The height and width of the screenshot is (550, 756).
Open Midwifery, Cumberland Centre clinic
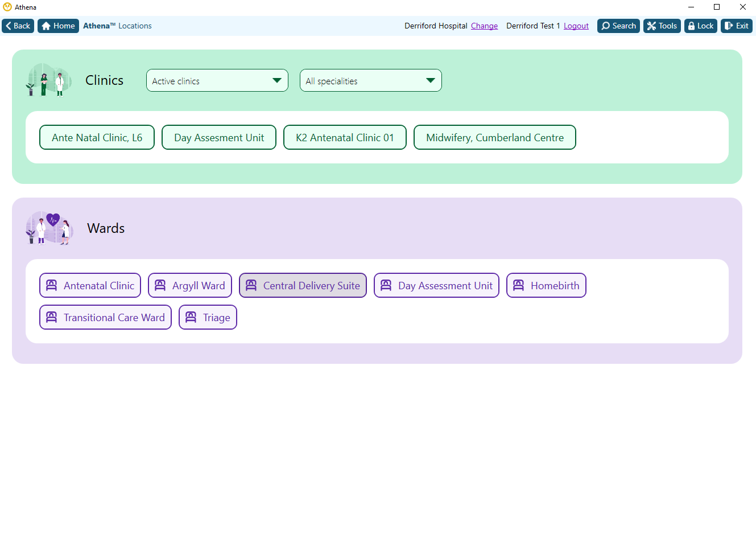click(495, 137)
